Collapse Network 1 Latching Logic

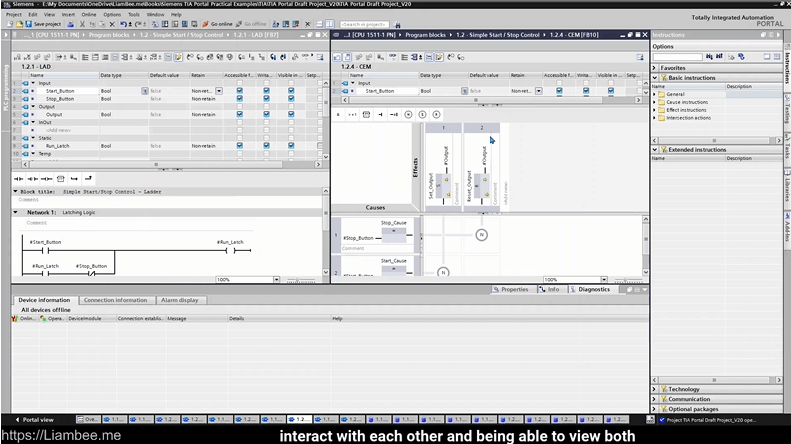tap(17, 213)
